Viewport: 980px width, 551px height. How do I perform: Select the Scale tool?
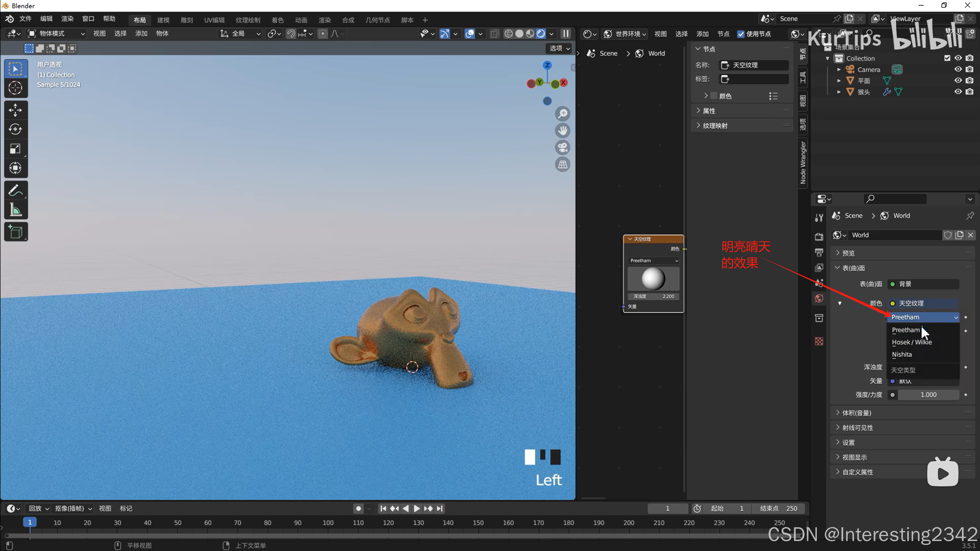coord(15,149)
